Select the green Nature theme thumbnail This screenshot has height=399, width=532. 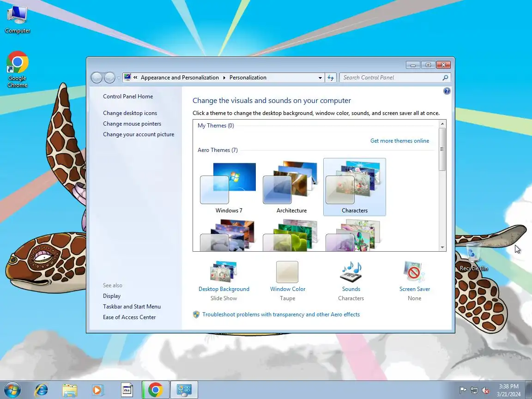[291, 235]
